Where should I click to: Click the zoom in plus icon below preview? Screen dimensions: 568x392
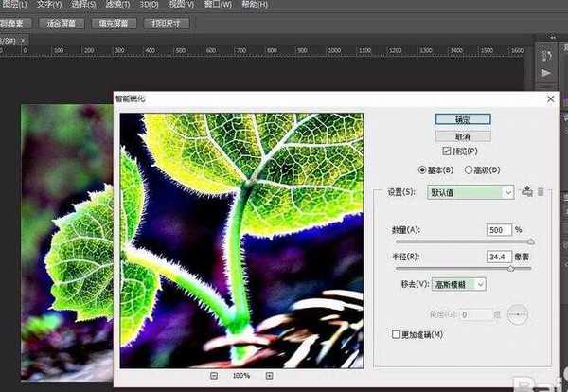[268, 376]
